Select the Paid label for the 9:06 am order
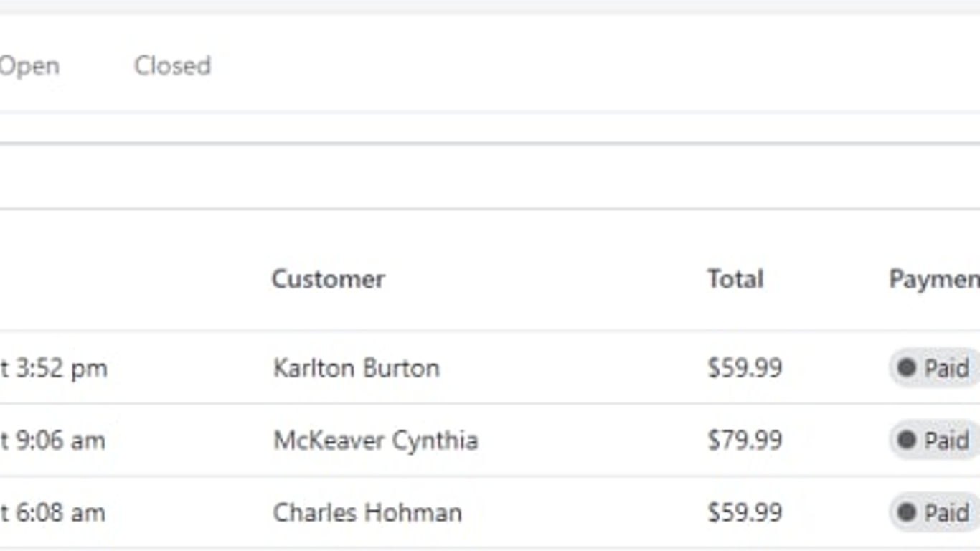The height and width of the screenshot is (551, 980). coord(946,440)
